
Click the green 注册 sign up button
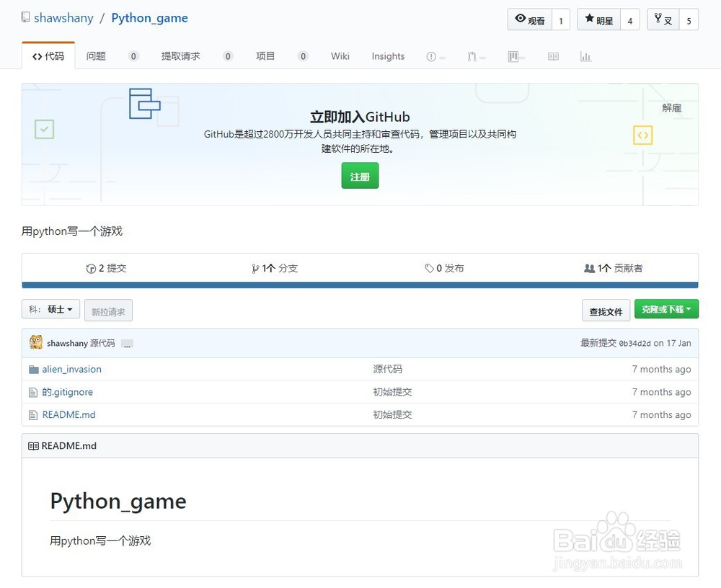click(360, 176)
